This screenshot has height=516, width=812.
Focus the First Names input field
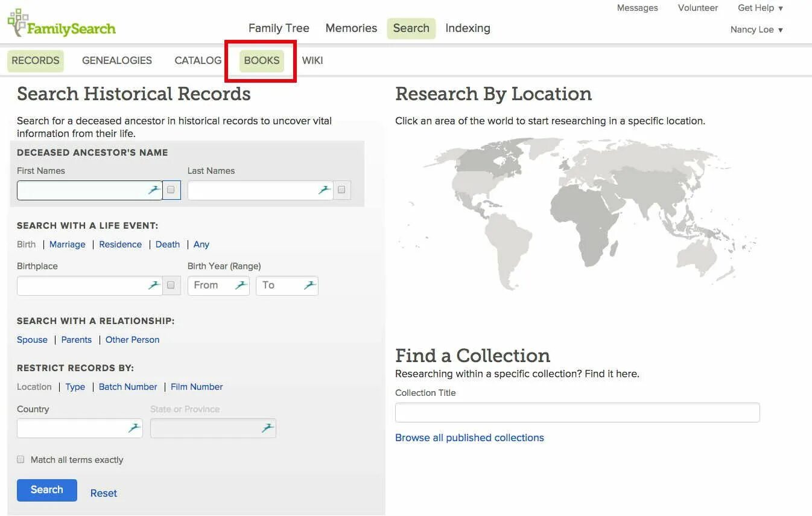click(90, 190)
